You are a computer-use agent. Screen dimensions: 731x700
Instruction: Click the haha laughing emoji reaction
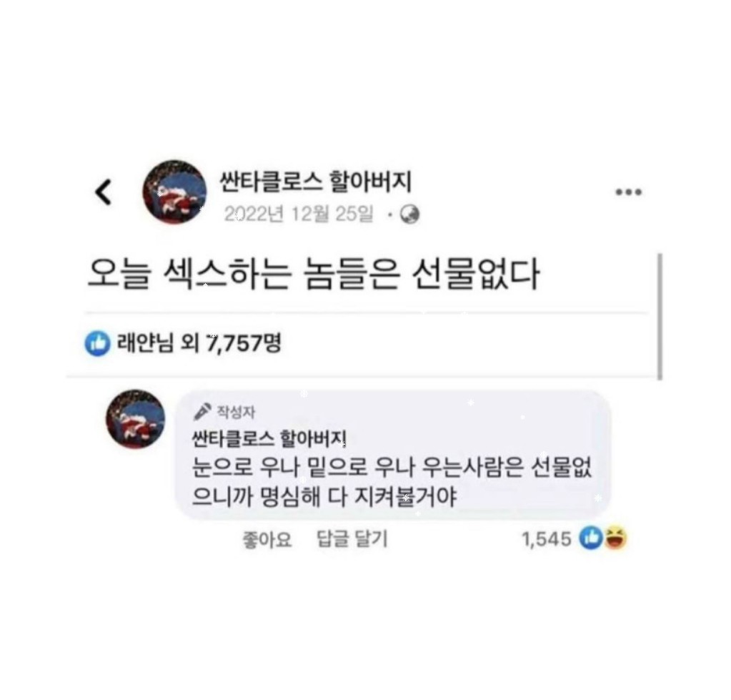coord(616,538)
